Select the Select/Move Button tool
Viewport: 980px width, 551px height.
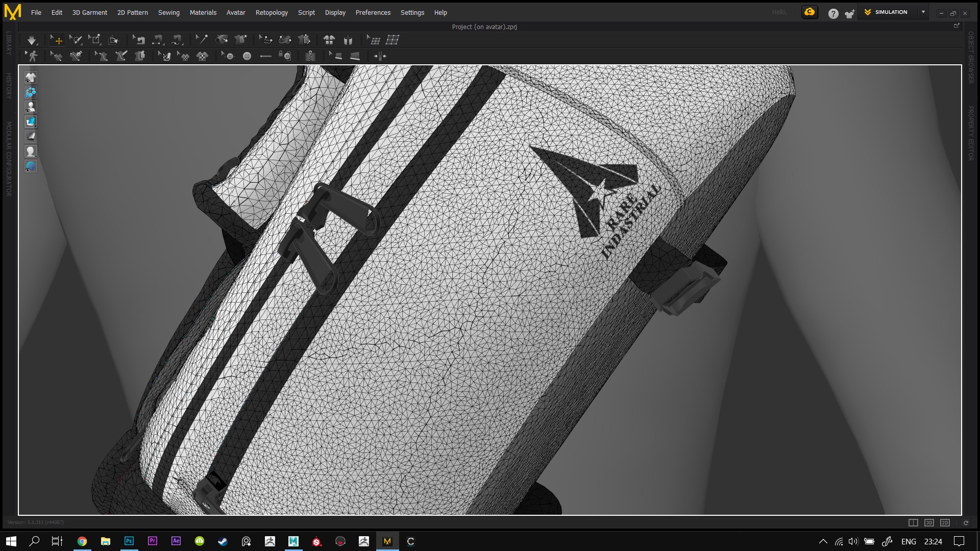[x=227, y=56]
